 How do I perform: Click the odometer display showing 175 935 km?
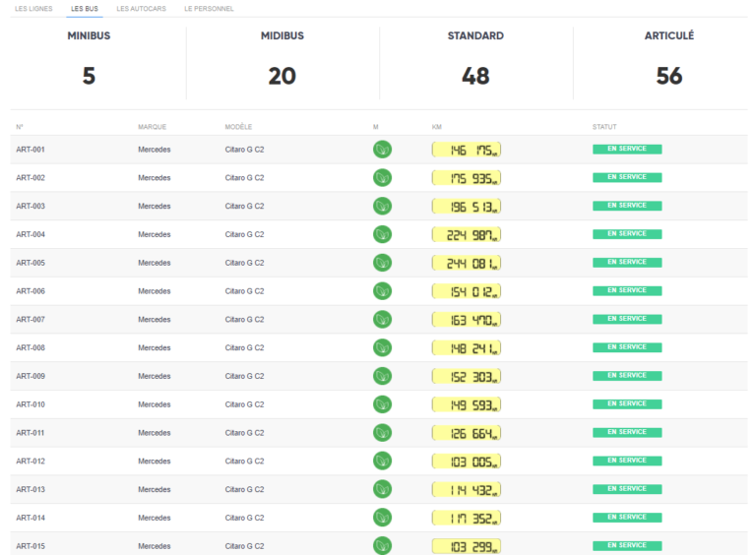click(x=467, y=178)
